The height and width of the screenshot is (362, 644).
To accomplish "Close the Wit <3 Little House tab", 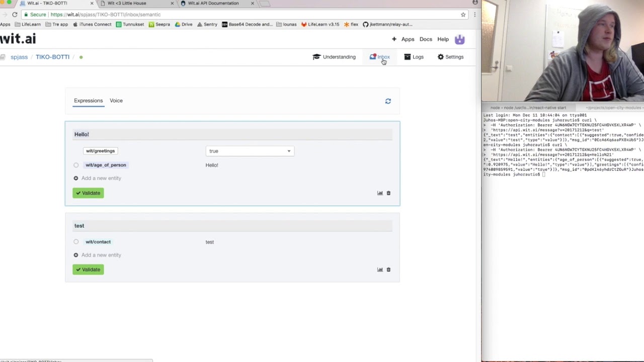I will 172,3.
